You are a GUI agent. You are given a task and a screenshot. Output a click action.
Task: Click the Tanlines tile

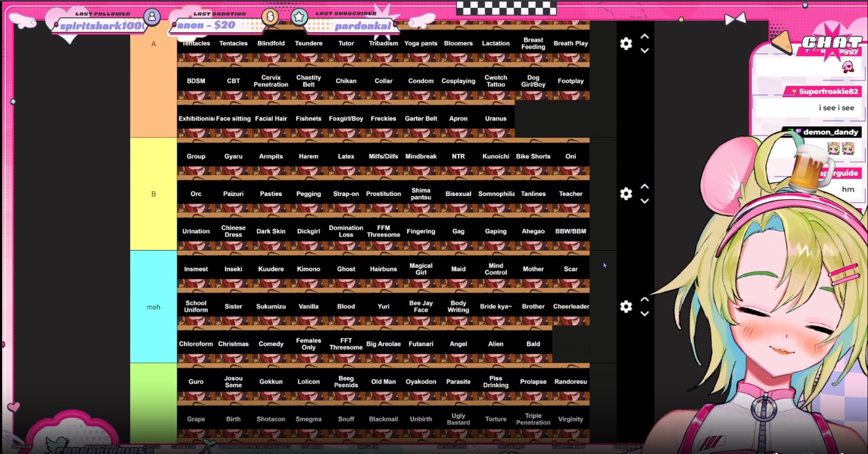(533, 194)
